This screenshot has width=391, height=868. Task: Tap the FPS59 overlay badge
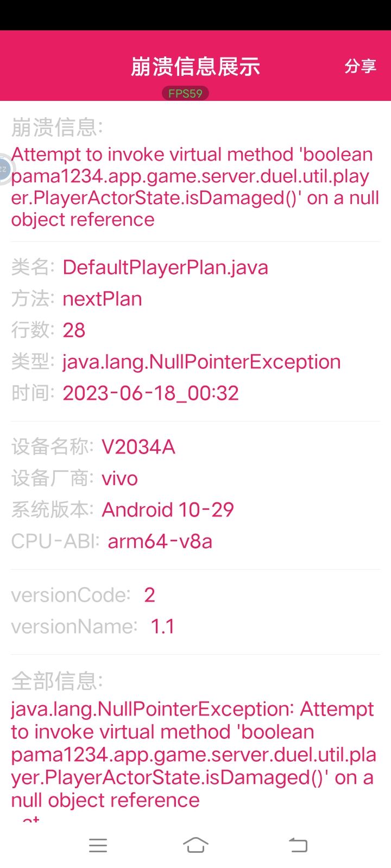coord(185,93)
